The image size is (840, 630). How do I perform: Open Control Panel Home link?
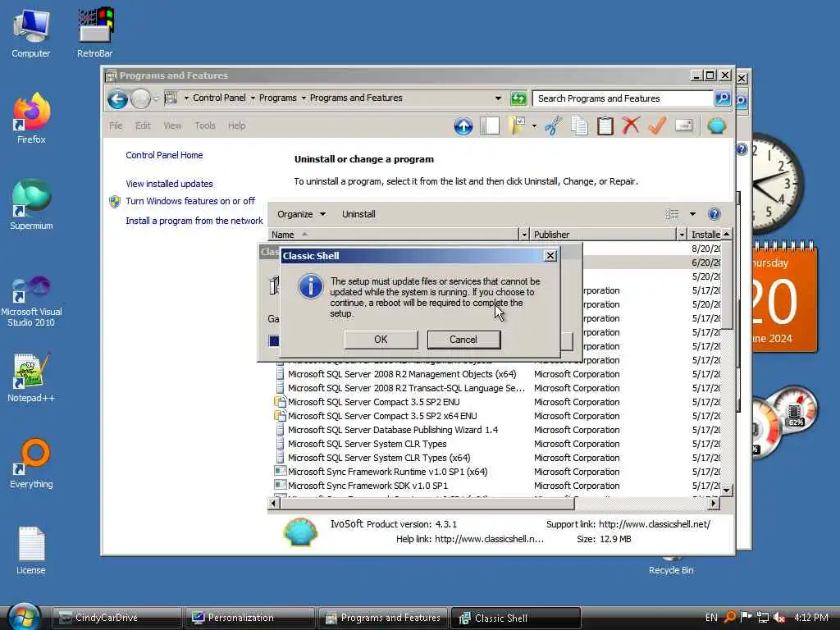pos(164,155)
